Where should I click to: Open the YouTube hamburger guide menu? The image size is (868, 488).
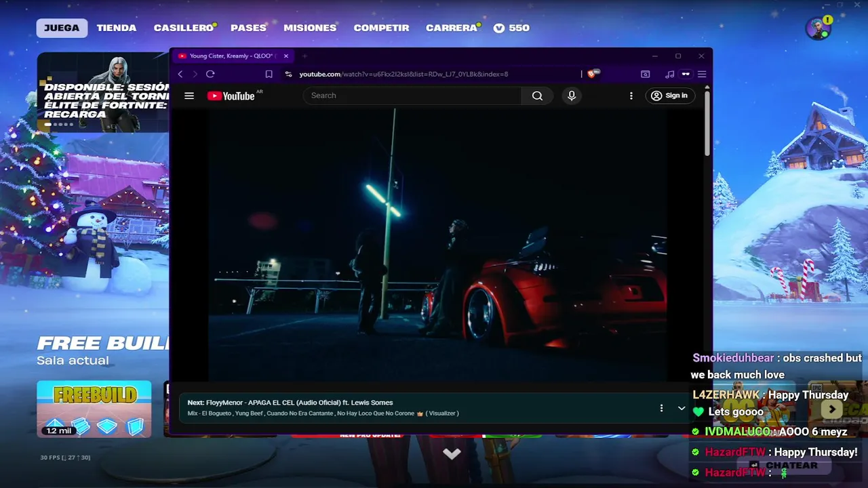[189, 96]
